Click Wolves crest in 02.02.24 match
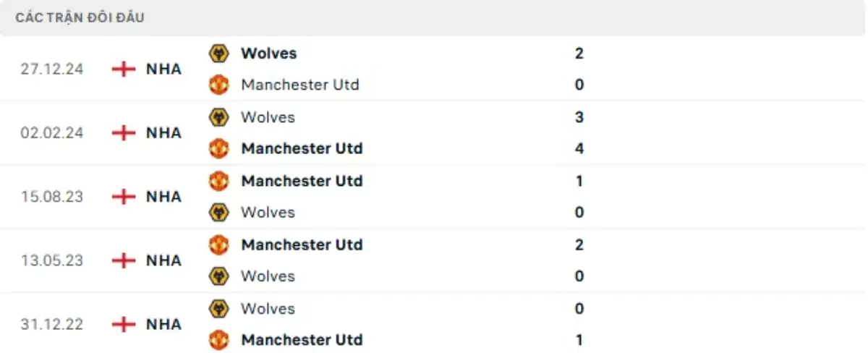Viewport: 868px width, 353px height. [218, 117]
